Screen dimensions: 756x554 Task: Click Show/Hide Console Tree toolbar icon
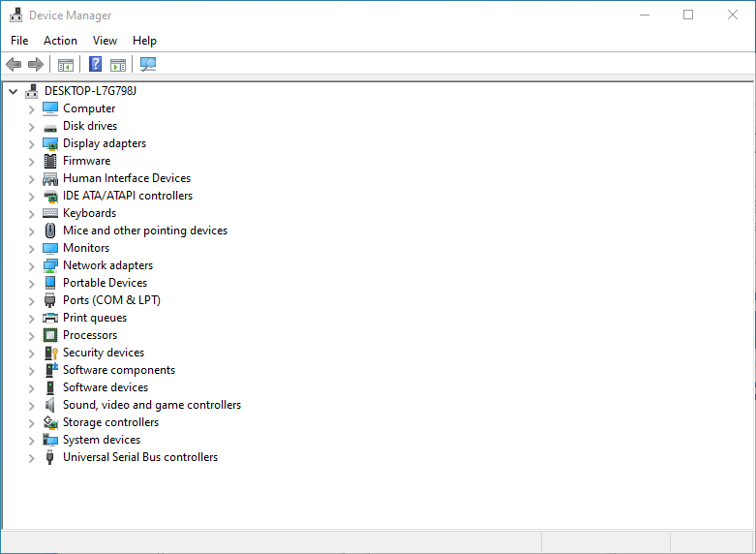[66, 64]
